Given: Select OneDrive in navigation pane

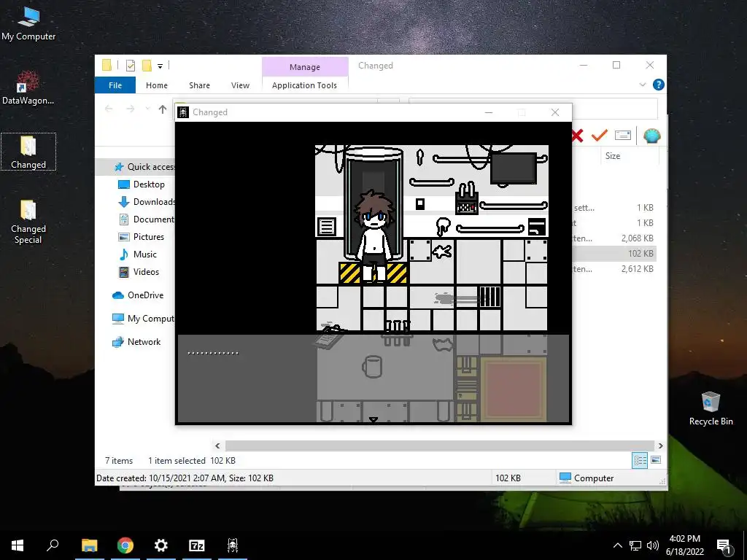Looking at the screenshot, I should point(138,295).
